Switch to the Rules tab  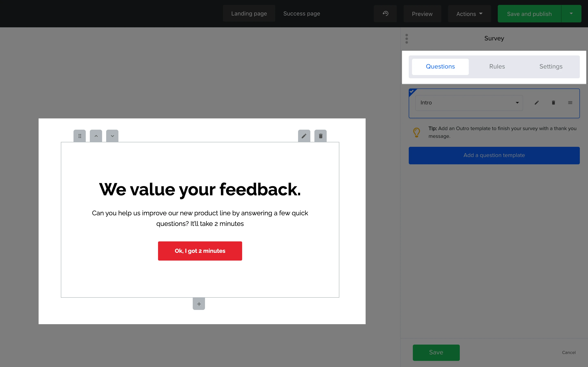point(497,66)
